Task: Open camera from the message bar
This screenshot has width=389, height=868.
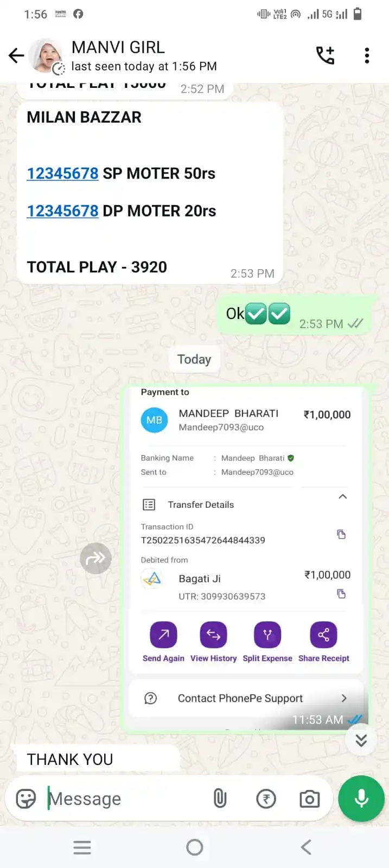Action: click(309, 799)
